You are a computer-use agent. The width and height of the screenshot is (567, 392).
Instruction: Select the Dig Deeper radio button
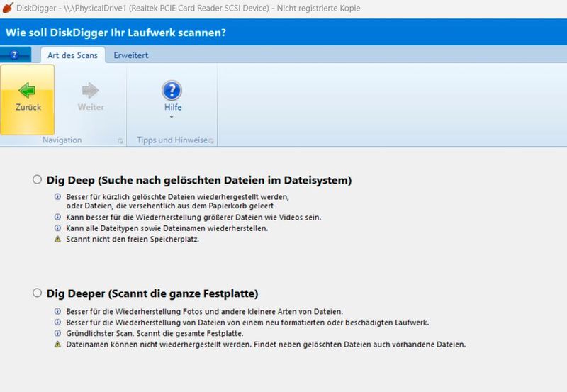[37, 293]
